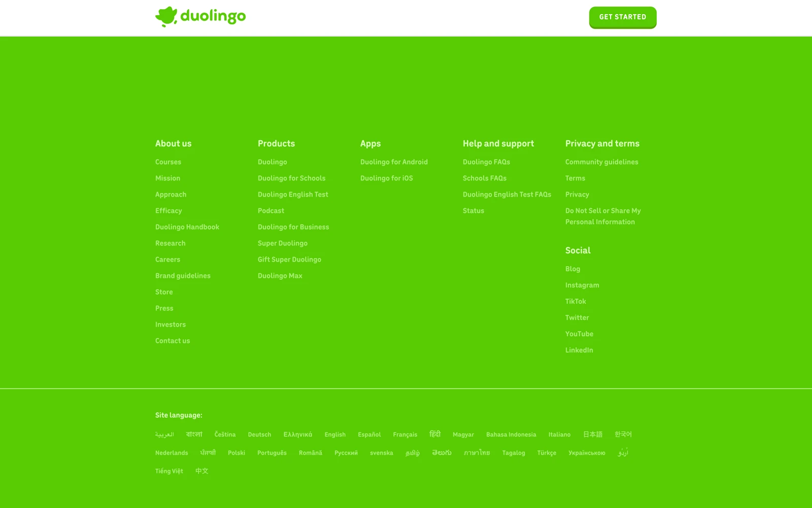Open Gift Super Duolingo link
Viewport: 812px width, 508px height.
[x=289, y=260]
